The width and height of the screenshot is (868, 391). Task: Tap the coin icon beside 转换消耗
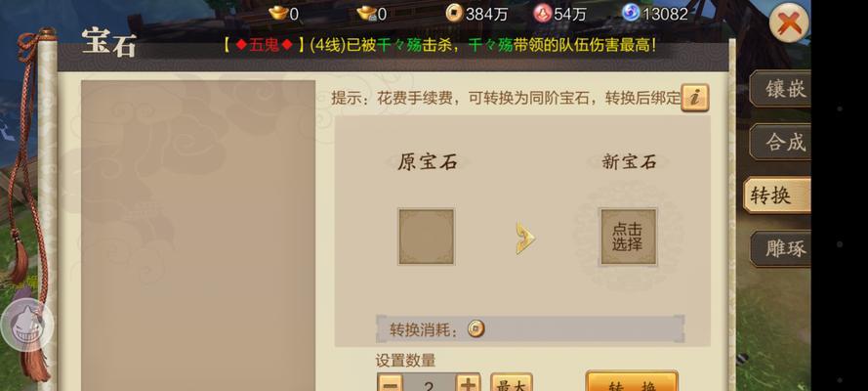[475, 329]
